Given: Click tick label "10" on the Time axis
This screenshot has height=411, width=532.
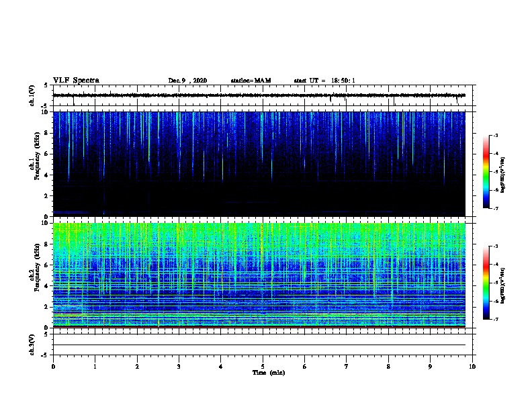Looking at the screenshot, I should 472,367.
